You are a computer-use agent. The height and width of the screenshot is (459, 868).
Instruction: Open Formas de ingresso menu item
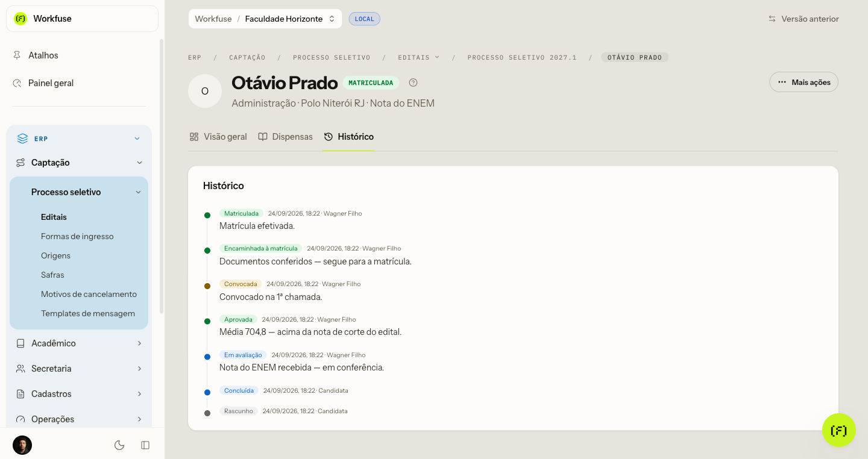77,236
